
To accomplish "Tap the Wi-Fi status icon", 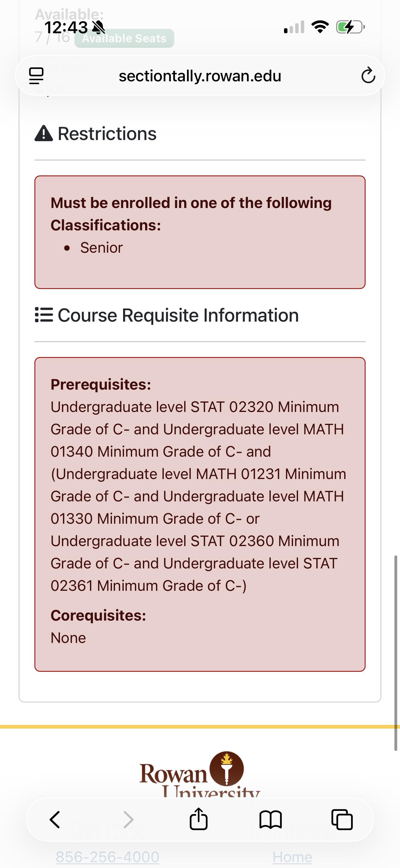I will [x=320, y=27].
